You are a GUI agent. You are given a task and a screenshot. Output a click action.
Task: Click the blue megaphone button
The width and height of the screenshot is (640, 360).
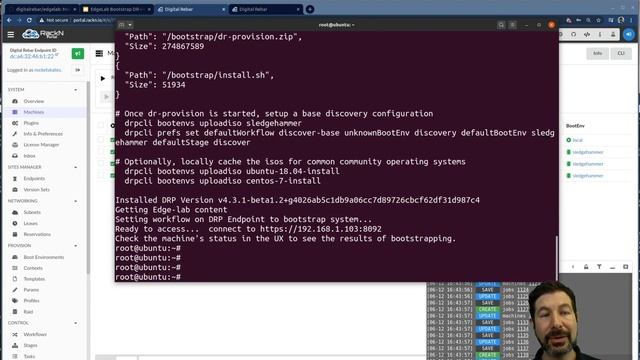click(629, 34)
